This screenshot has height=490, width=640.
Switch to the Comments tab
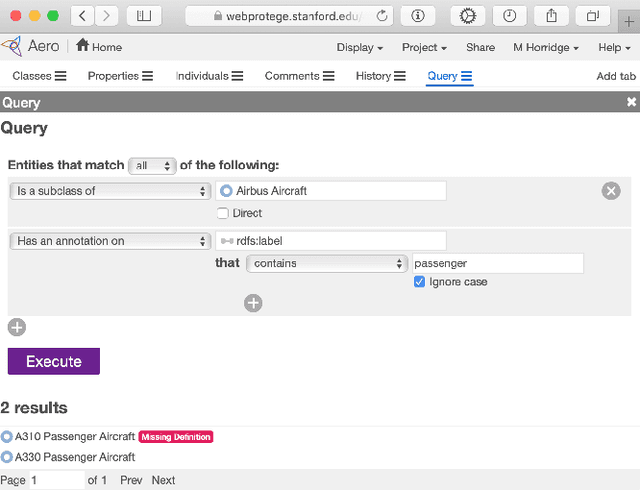(292, 76)
